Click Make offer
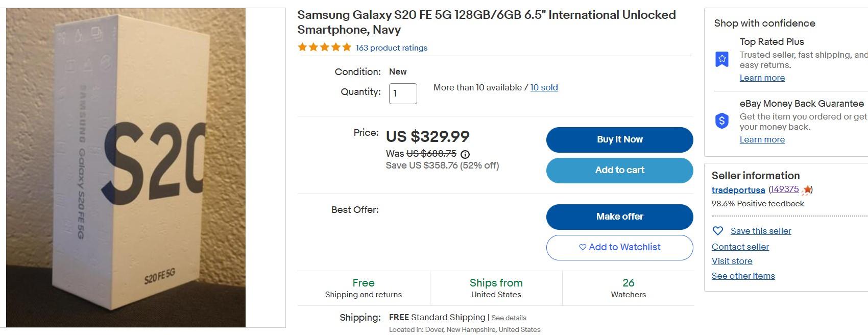This screenshot has height=335, width=868. click(619, 217)
